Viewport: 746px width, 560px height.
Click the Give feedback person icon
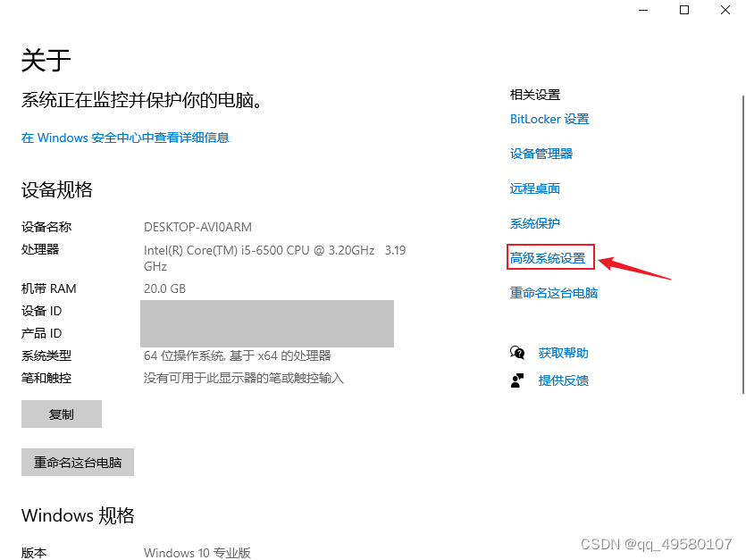click(517, 380)
